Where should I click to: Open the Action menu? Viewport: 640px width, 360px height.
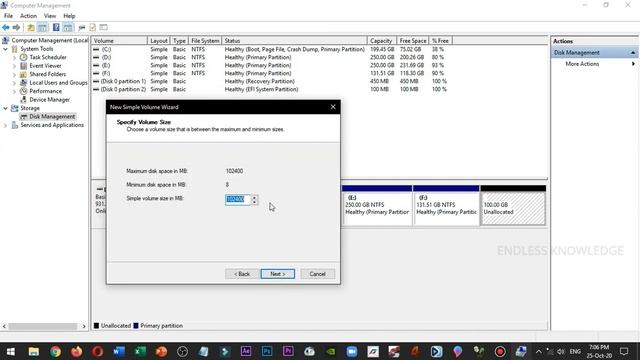pos(28,16)
